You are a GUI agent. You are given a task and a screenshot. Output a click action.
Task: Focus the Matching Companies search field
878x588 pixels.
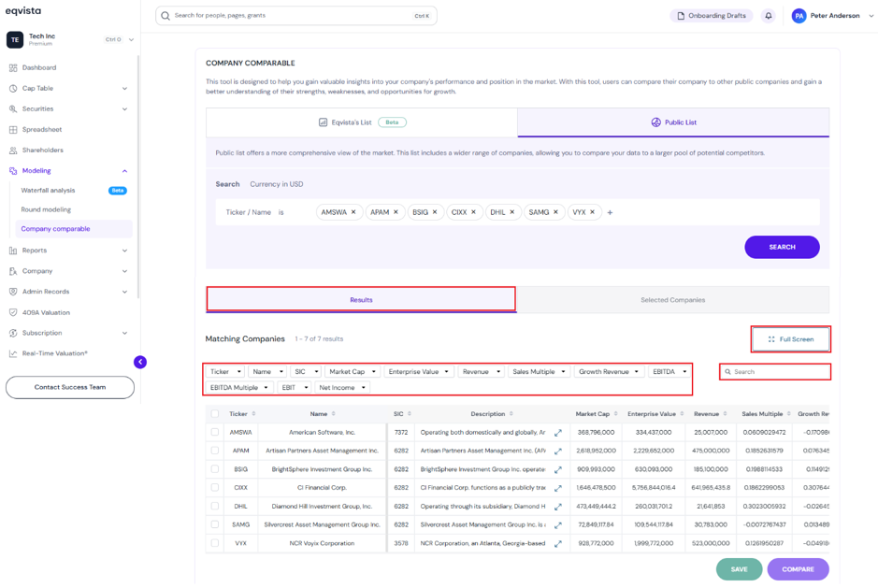[x=775, y=372]
